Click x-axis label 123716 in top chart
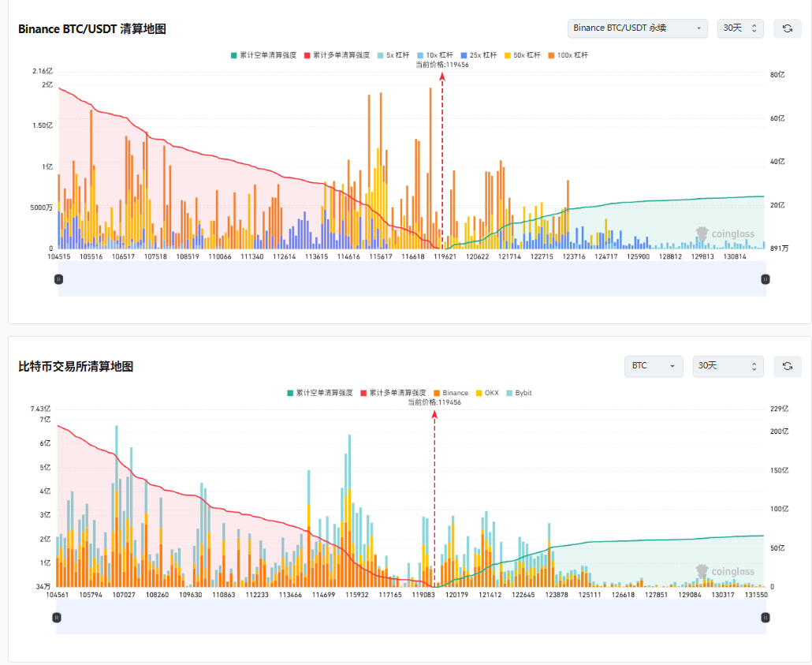 click(x=574, y=256)
